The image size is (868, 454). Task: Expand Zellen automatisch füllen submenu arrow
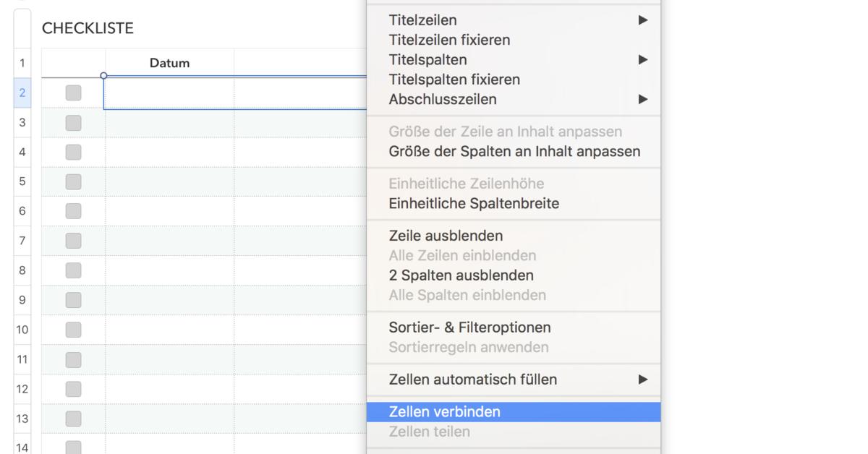click(x=642, y=380)
